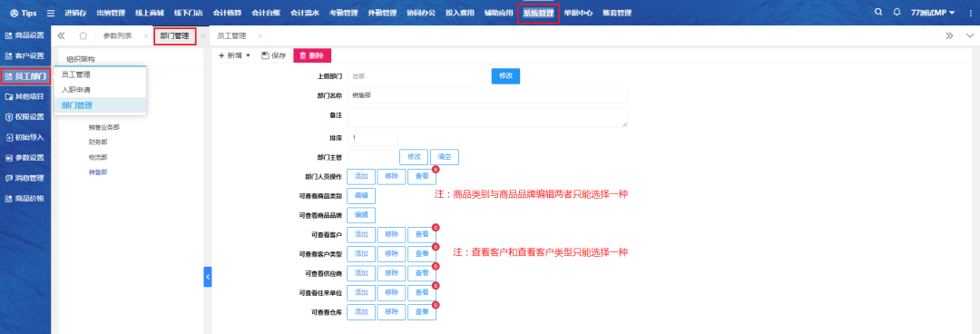The width and height of the screenshot is (980, 334).
Task: Click the 清空 button for 部门主管
Action: [445, 156]
